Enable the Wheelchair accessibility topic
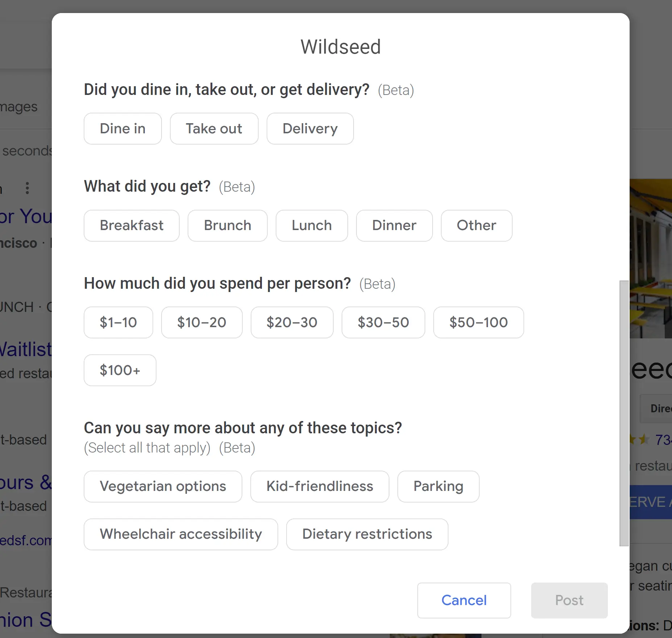Viewport: 672px width, 638px height. coord(181,534)
